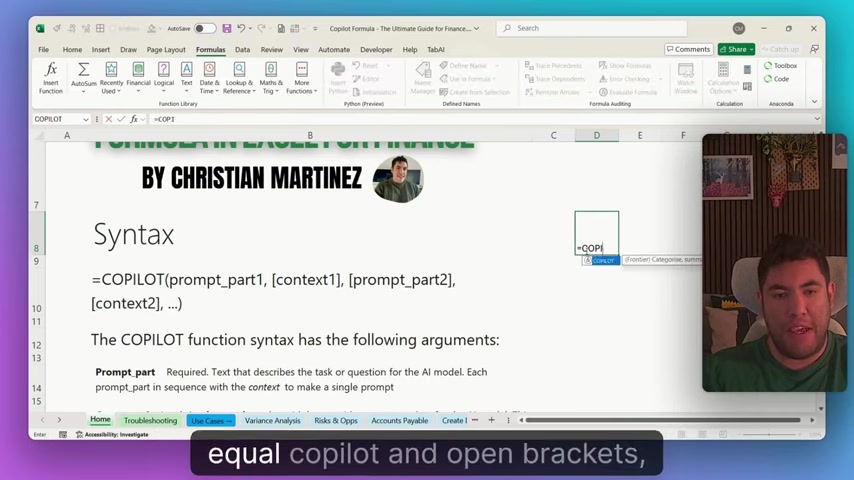Open the Anaconda Code tool
The width and height of the screenshot is (854, 480).
pyautogui.click(x=776, y=79)
